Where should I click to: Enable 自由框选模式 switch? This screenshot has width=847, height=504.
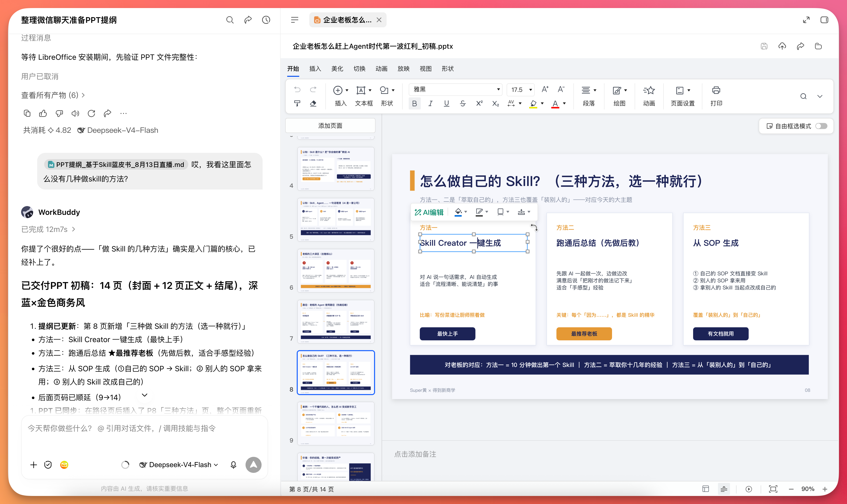[821, 126]
